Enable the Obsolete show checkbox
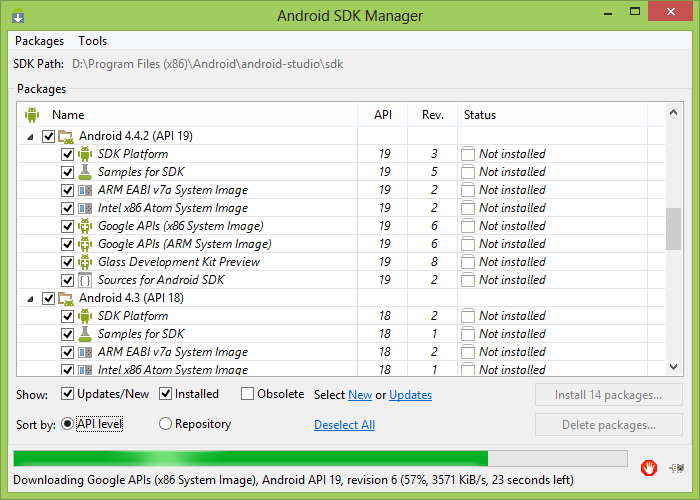 (x=247, y=394)
